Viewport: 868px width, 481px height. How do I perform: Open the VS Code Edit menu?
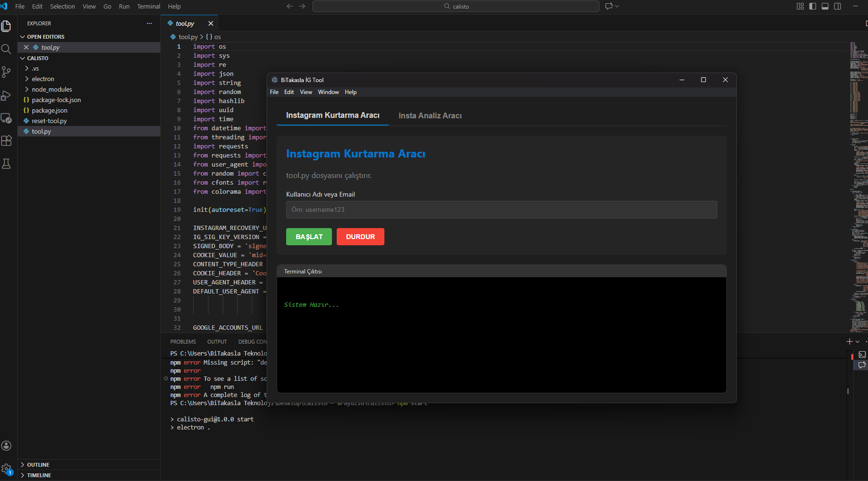pyautogui.click(x=37, y=6)
